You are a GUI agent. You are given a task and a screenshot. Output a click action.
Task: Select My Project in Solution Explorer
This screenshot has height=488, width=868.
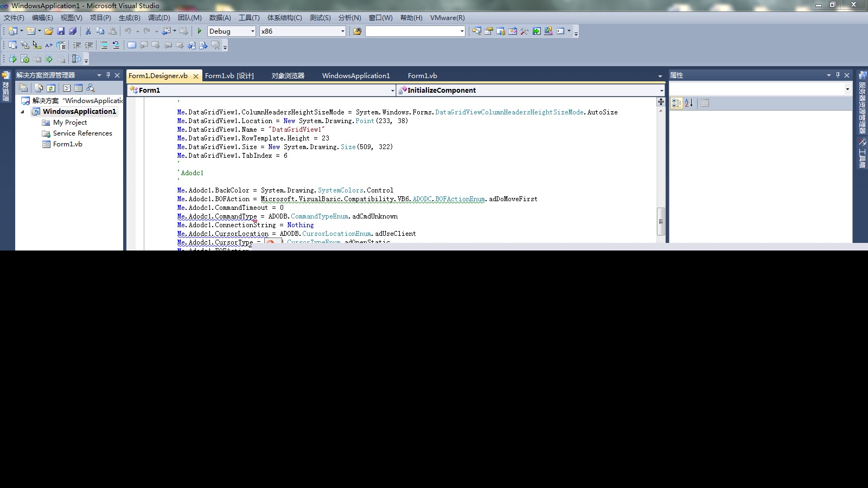pyautogui.click(x=70, y=123)
